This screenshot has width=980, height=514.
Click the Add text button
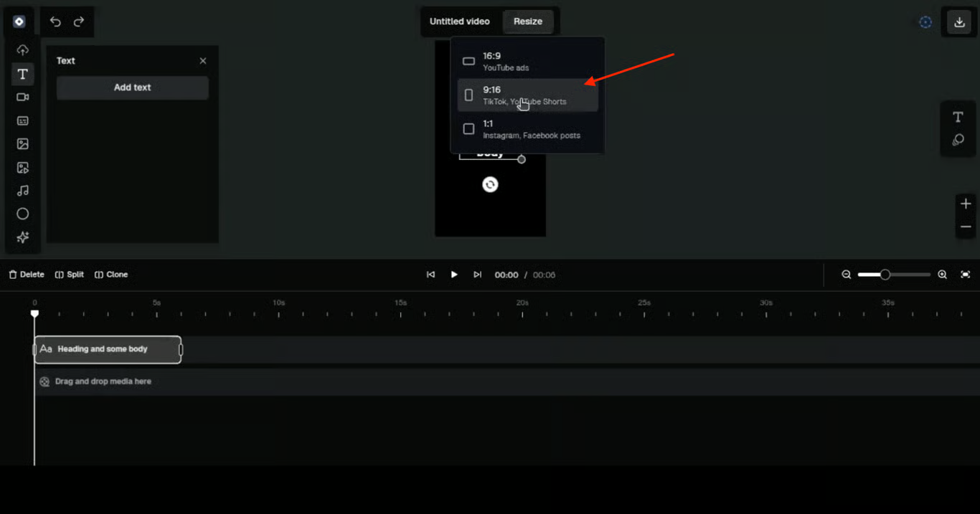click(133, 87)
